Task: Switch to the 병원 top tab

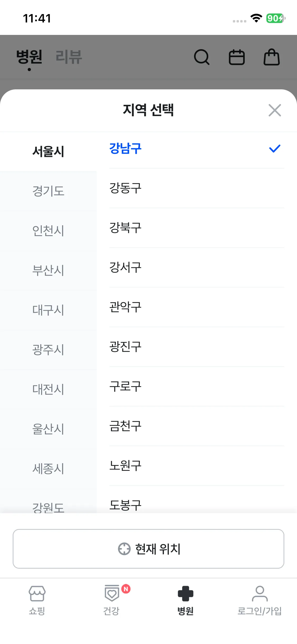Action: coord(29,57)
